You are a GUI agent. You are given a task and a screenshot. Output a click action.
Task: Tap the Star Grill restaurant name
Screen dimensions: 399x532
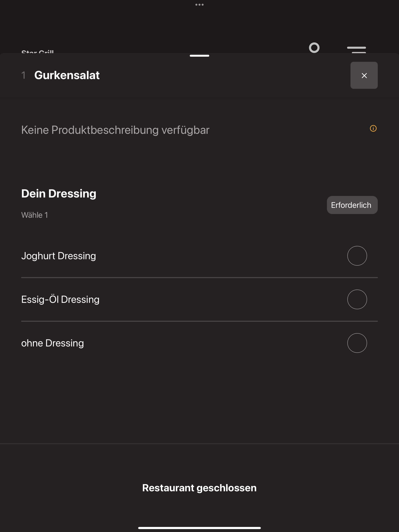38,51
